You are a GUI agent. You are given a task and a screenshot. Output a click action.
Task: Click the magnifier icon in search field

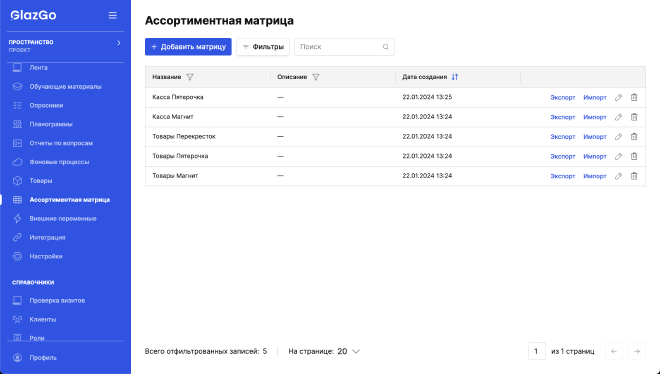(x=386, y=47)
